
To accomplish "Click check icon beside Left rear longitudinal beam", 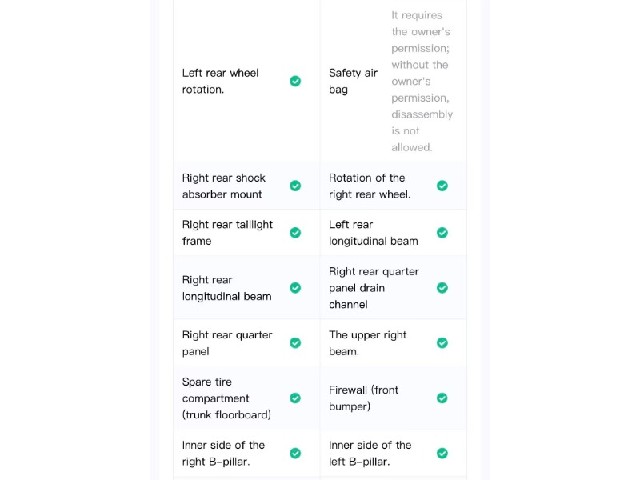I will coord(442,233).
